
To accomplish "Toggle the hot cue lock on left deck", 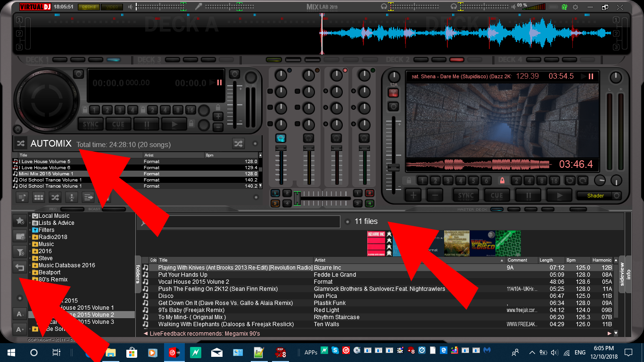I will [x=85, y=110].
